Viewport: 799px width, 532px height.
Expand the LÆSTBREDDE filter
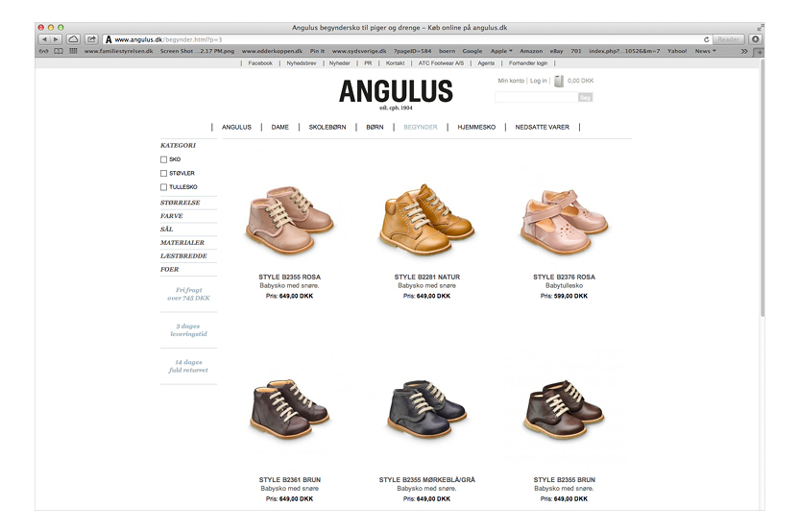click(x=183, y=255)
